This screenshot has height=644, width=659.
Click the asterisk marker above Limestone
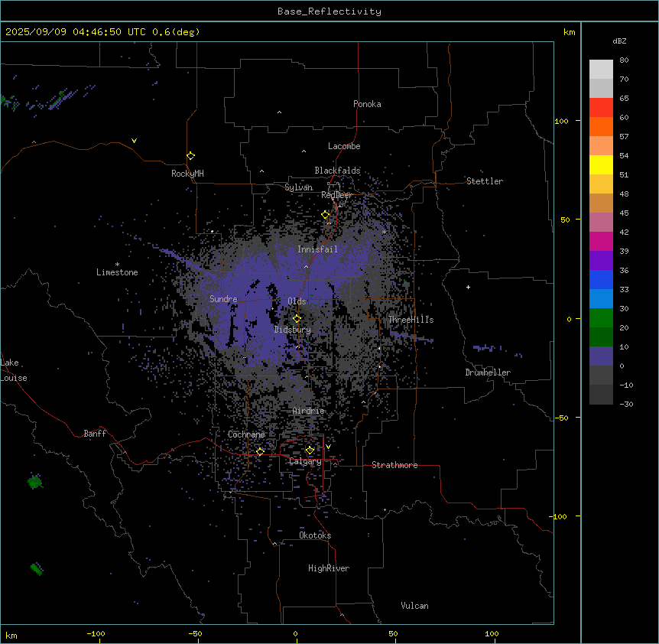117,265
